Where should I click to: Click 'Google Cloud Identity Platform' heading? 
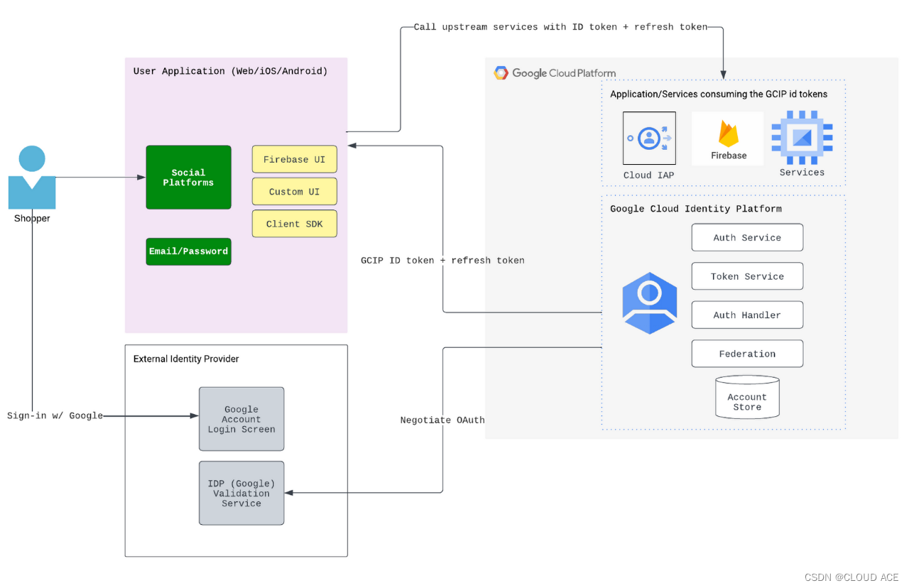point(696,209)
